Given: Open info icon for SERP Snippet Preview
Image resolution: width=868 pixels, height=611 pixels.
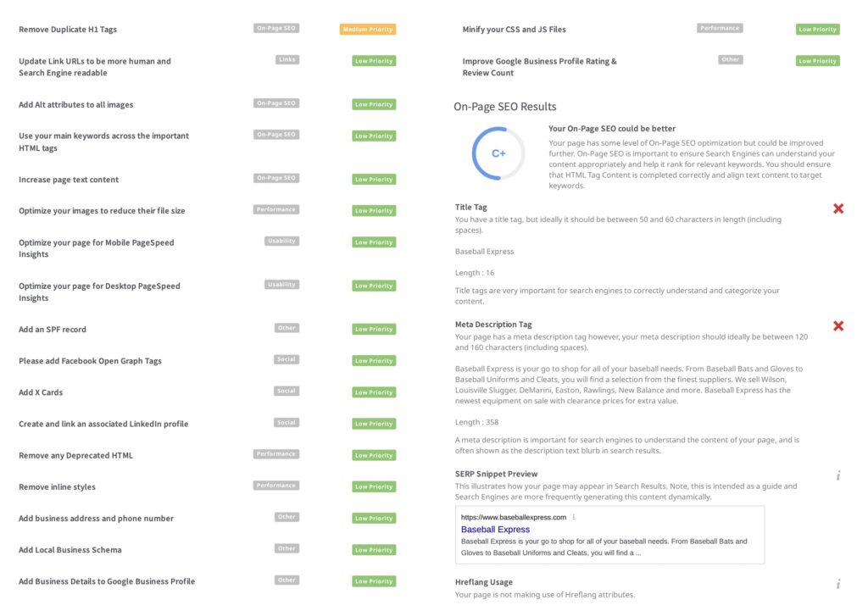Looking at the screenshot, I should click(838, 475).
